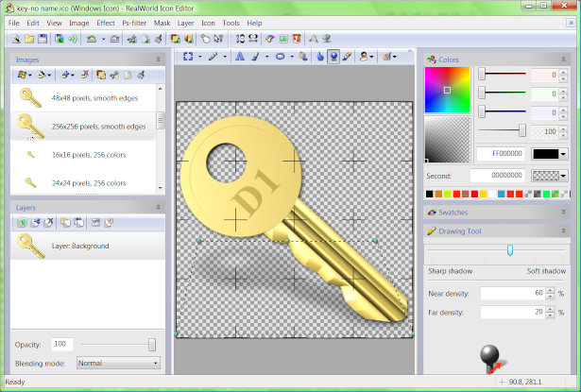Open the Brush tool dropdown arrow

coord(266,57)
